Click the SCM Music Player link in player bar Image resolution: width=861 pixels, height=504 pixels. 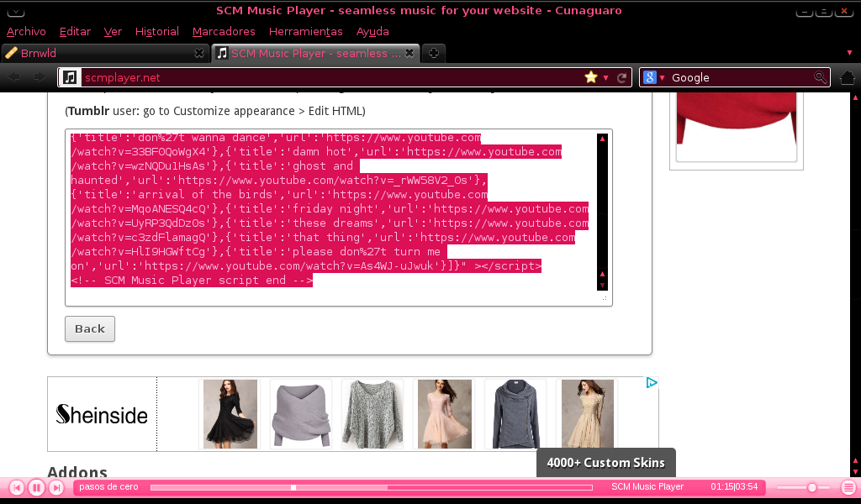point(647,486)
